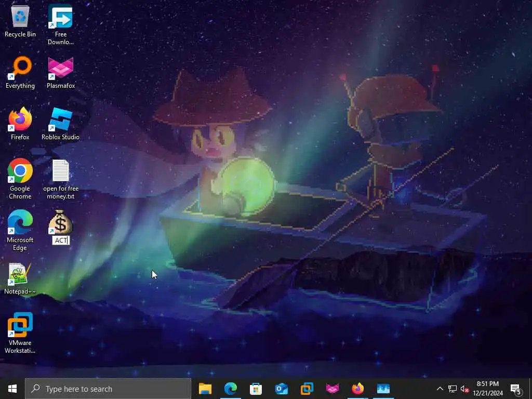The image size is (532, 399).
Task: Open File Explorer from the taskbar
Action: click(x=205, y=389)
